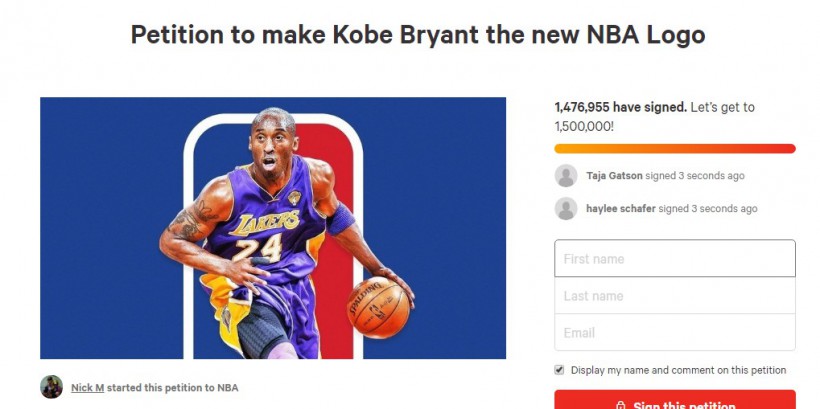This screenshot has height=409, width=820.
Task: Focus the First name input field
Action: pos(675,258)
